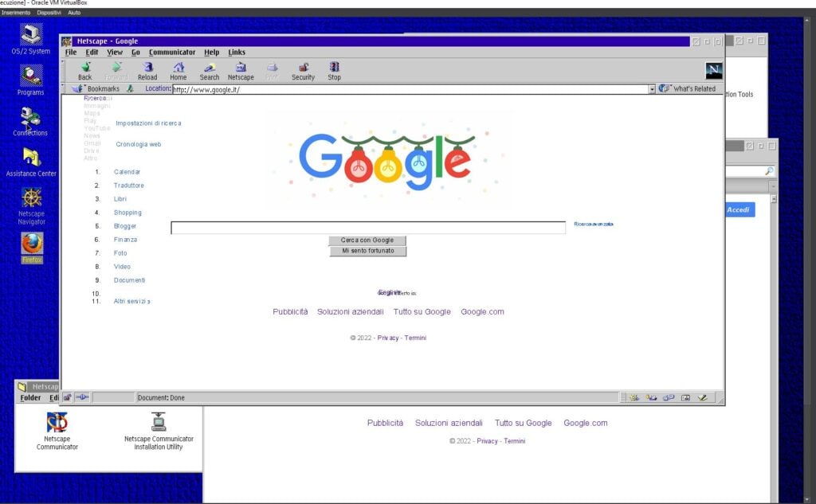
Task: Open the Documenti link
Action: coord(130,279)
